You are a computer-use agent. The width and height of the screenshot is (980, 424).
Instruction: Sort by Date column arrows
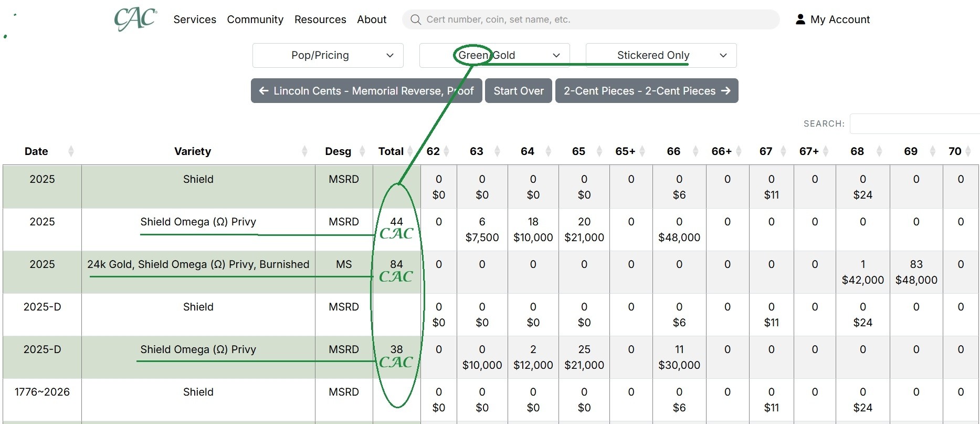(71, 151)
